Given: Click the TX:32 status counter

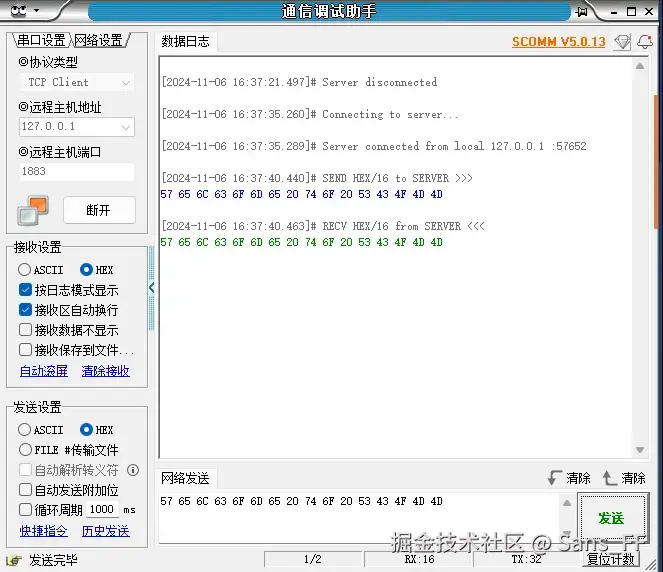Looking at the screenshot, I should pos(527,559).
